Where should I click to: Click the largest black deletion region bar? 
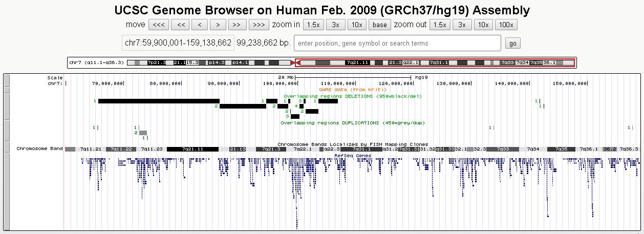tap(159, 101)
